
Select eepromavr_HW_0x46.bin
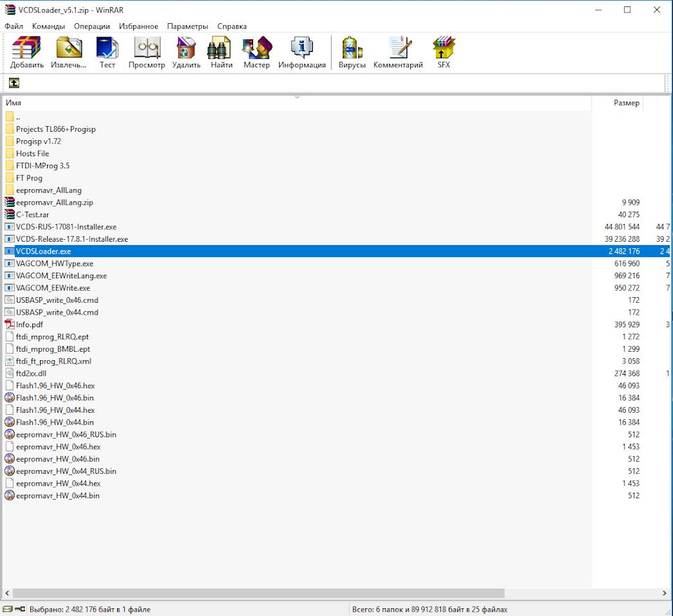click(x=58, y=459)
